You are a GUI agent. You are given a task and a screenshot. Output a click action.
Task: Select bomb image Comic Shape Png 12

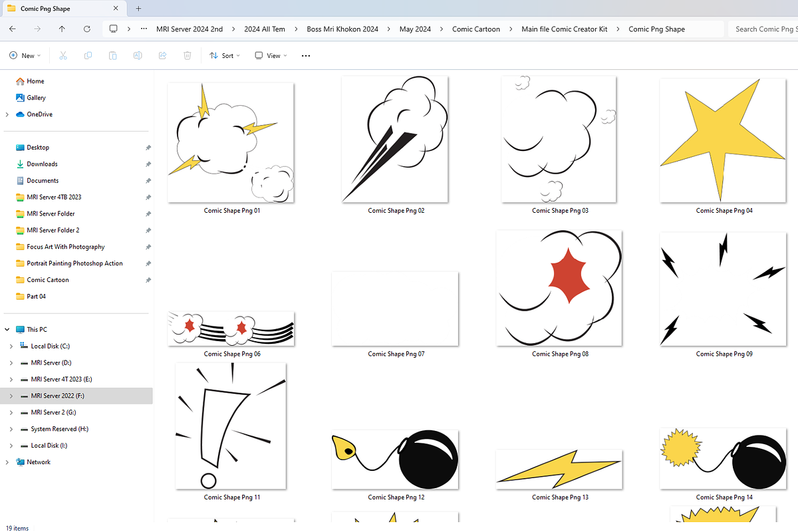[x=395, y=459]
